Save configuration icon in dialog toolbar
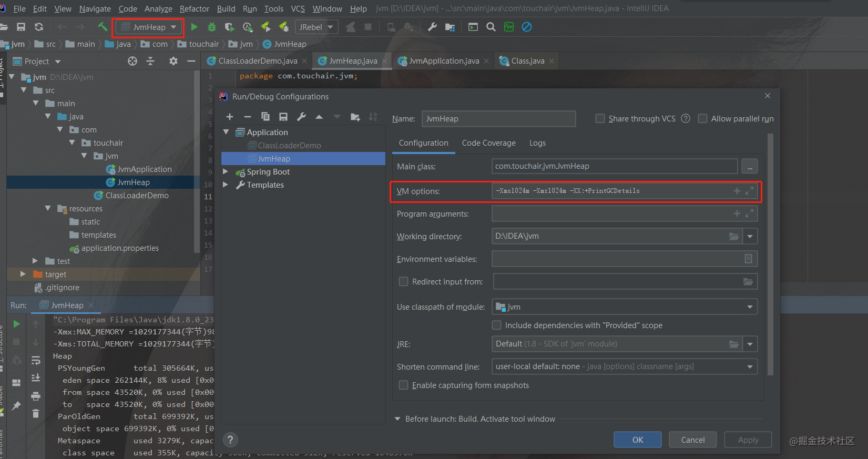 pos(283,117)
